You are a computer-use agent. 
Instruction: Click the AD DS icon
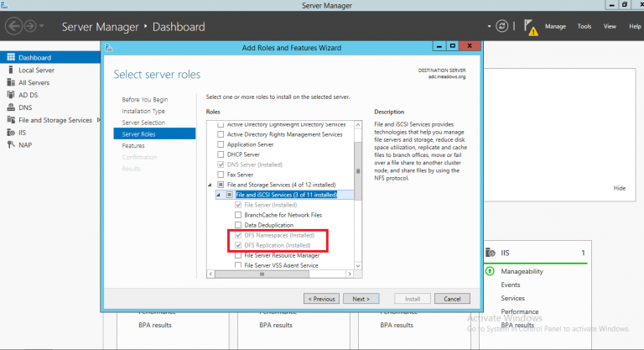coord(11,95)
